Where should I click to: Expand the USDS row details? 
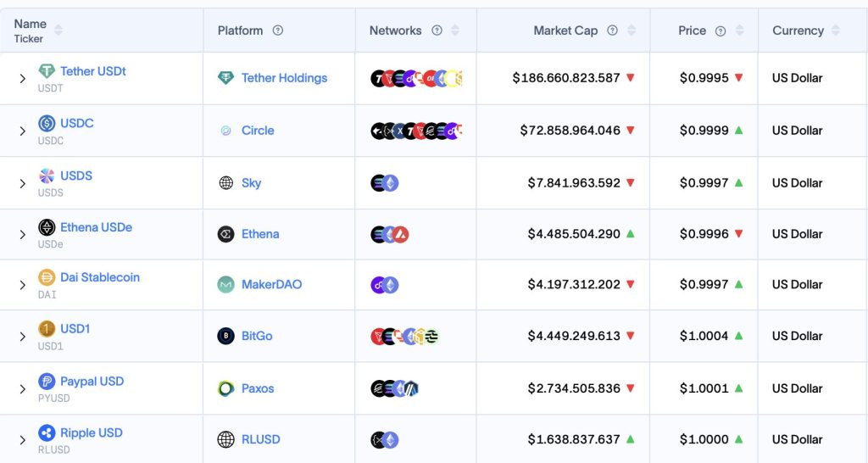pyautogui.click(x=23, y=183)
